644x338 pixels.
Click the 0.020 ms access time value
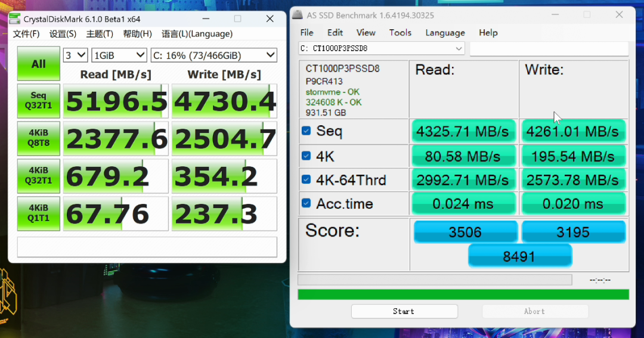[x=573, y=204]
